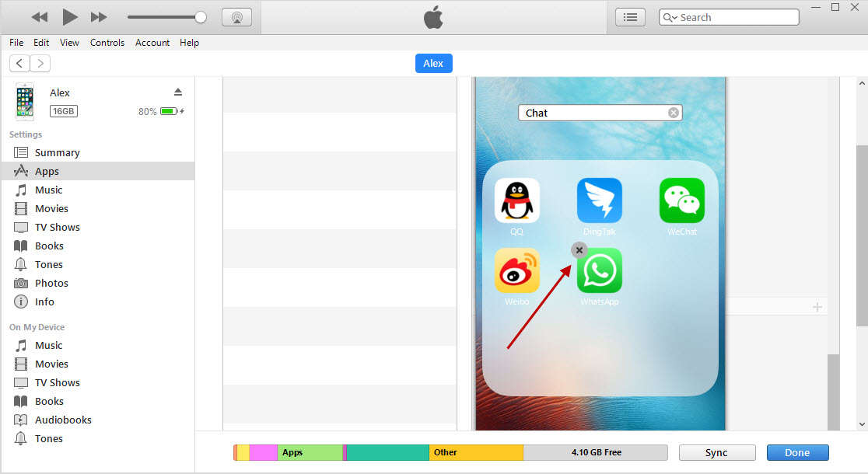The height and width of the screenshot is (474, 868).
Task: Skip forward with the fast-forward button
Action: click(99, 17)
